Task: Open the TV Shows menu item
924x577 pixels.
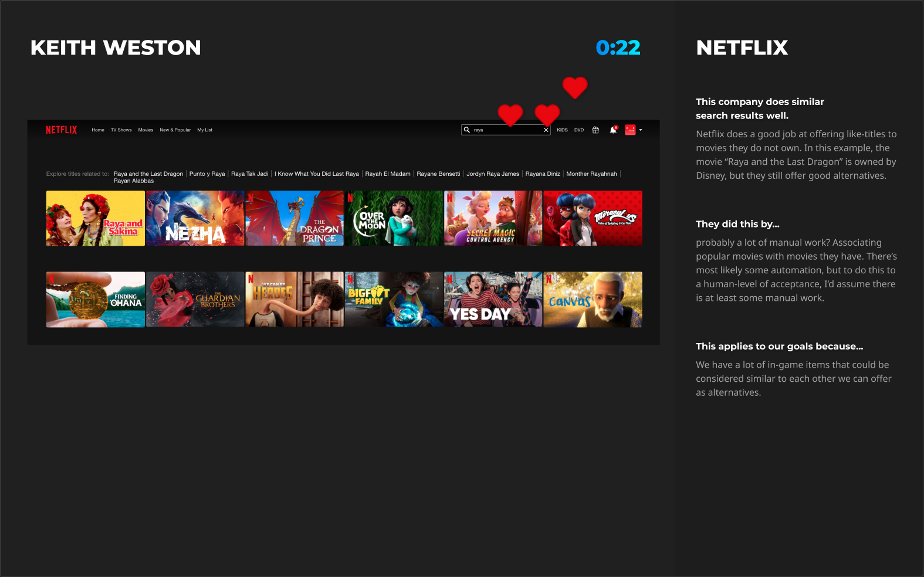Action: (121, 130)
